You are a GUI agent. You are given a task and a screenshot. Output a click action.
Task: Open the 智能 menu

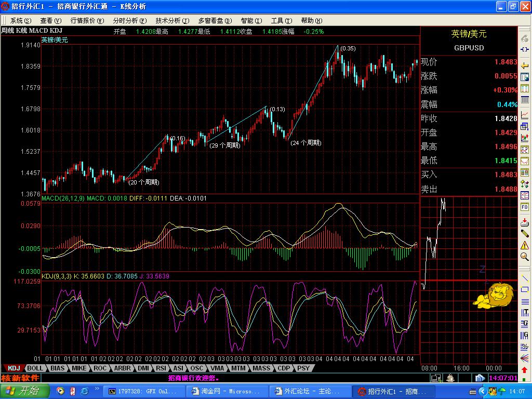coord(251,21)
